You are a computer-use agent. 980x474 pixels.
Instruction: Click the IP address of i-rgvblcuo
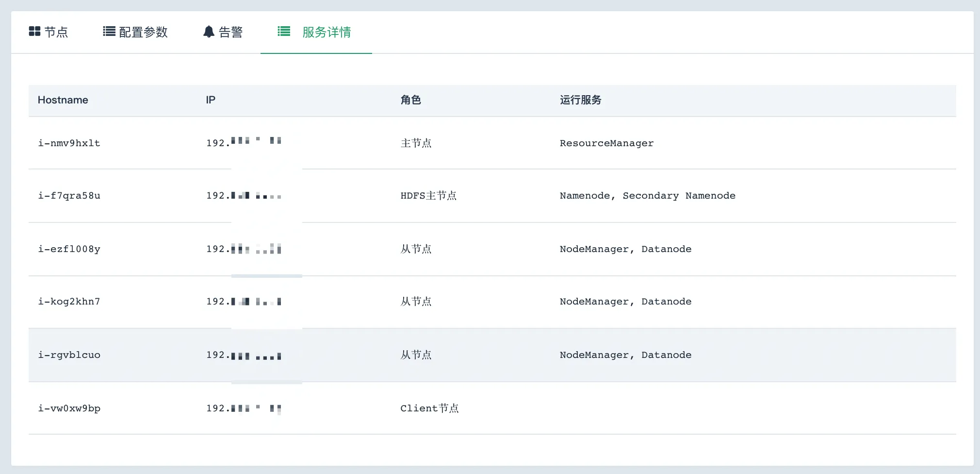point(244,355)
